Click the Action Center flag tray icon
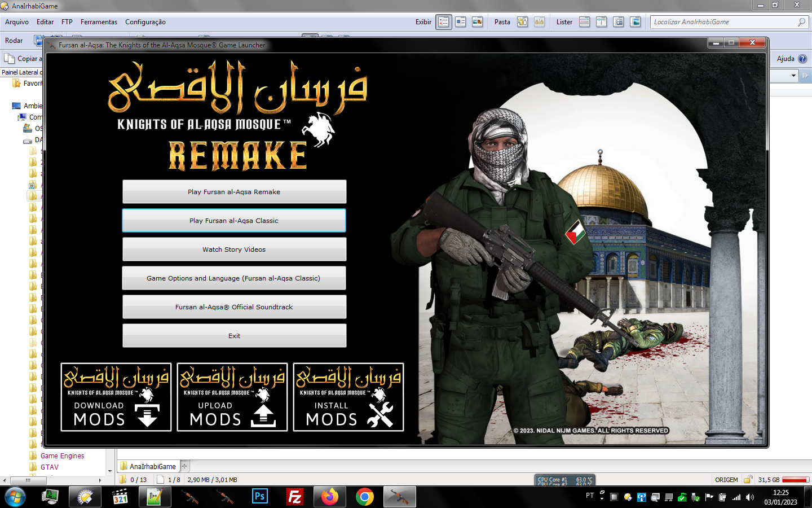This screenshot has width=812, height=508. tap(709, 497)
